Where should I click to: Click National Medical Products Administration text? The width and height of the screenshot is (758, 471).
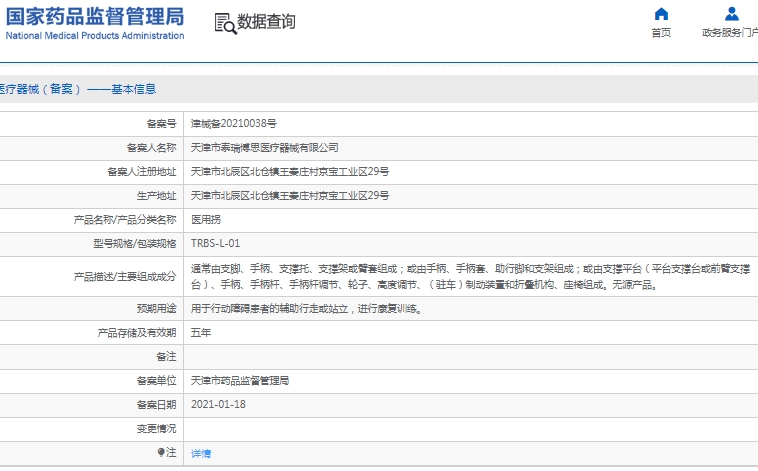[95, 36]
